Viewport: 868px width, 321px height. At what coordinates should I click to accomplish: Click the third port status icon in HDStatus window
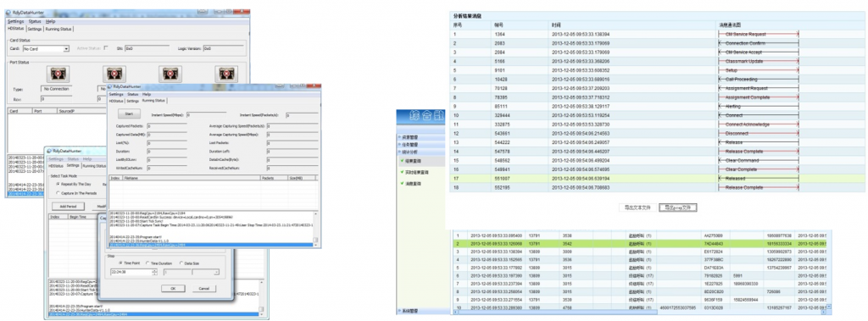pyautogui.click(x=170, y=74)
